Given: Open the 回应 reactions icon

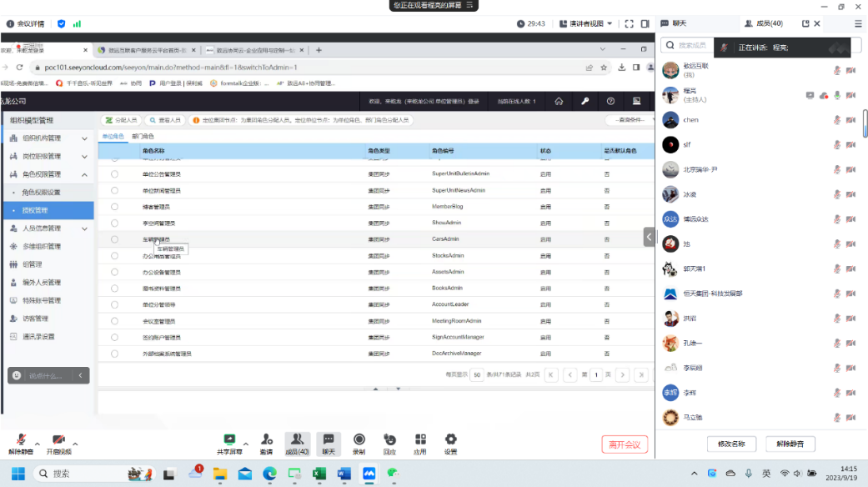Looking at the screenshot, I should (389, 439).
